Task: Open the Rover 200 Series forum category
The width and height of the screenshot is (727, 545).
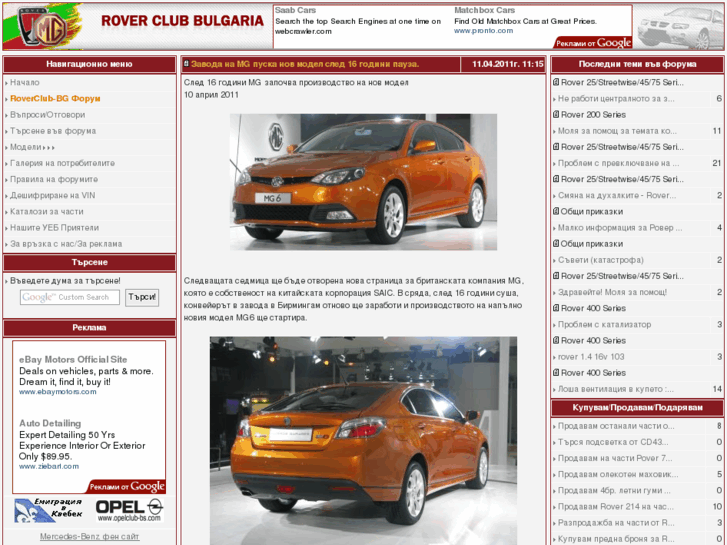Action: tap(593, 115)
